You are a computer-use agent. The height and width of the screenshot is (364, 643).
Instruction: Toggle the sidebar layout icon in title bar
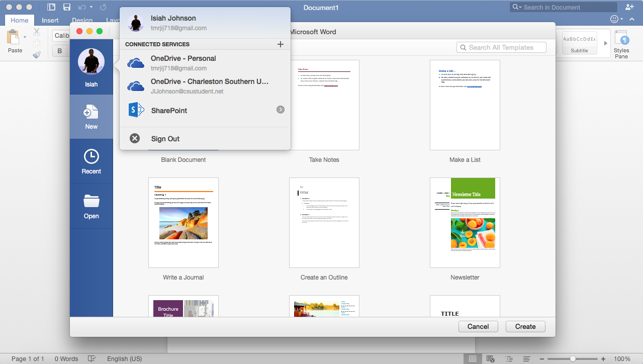(x=51, y=7)
